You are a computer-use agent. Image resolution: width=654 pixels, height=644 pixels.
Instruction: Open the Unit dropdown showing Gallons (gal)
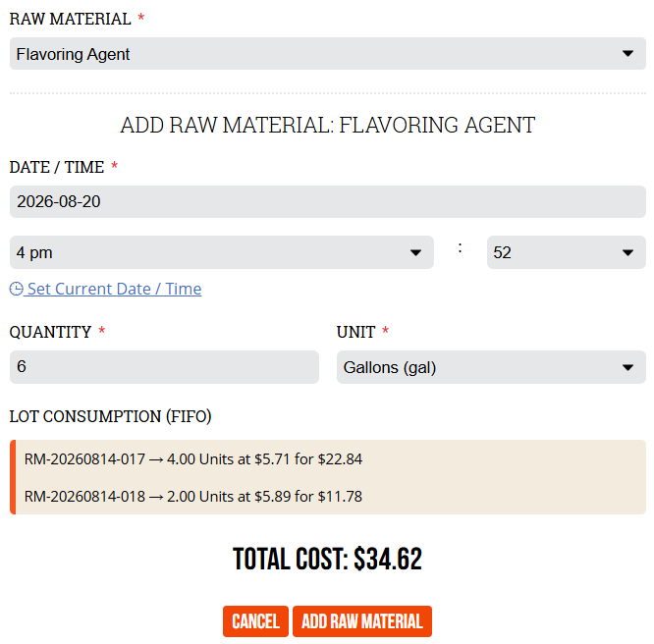(x=491, y=367)
